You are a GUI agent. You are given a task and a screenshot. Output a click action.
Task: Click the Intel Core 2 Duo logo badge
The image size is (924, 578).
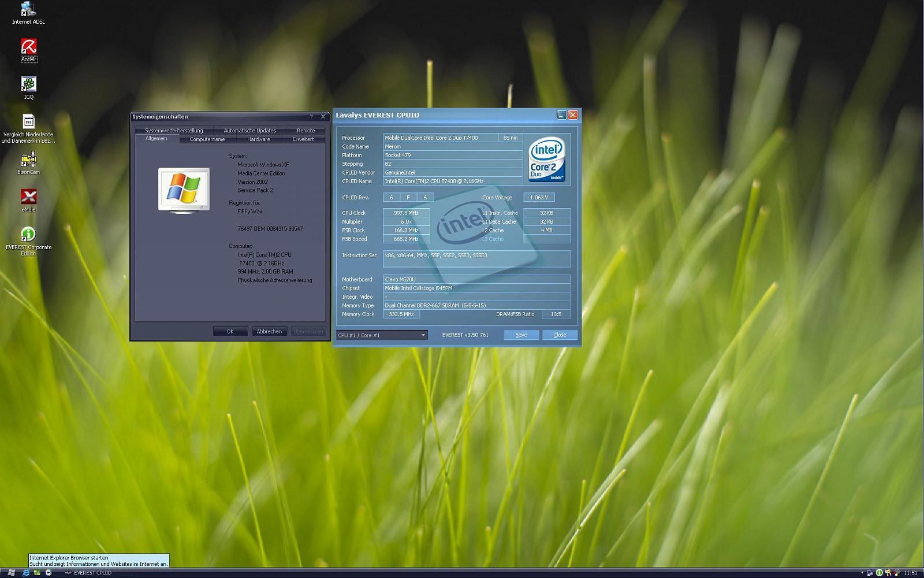(547, 159)
